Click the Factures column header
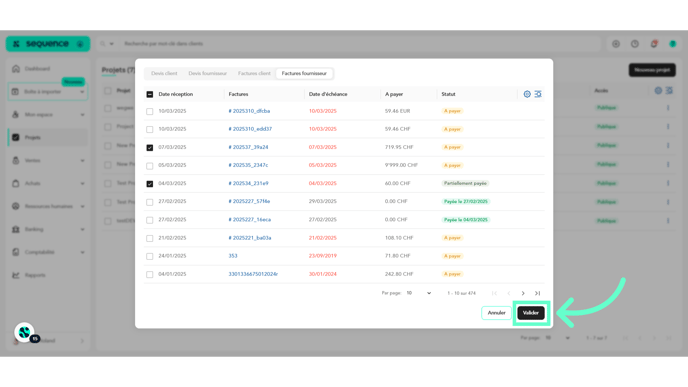Screen dimensions: 688x387 point(238,94)
